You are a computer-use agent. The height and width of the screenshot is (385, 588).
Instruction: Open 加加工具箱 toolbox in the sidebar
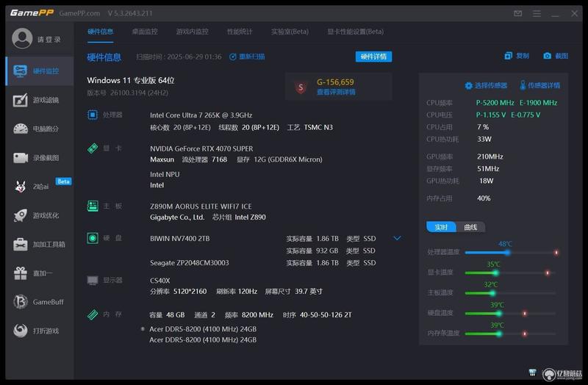point(40,245)
